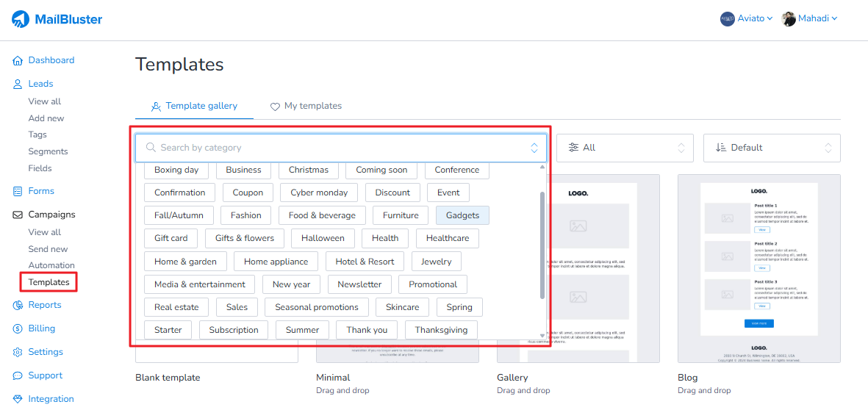Screen dimensions: 868x410
Task: Open the Mahadi user account menu
Action: [x=809, y=18]
